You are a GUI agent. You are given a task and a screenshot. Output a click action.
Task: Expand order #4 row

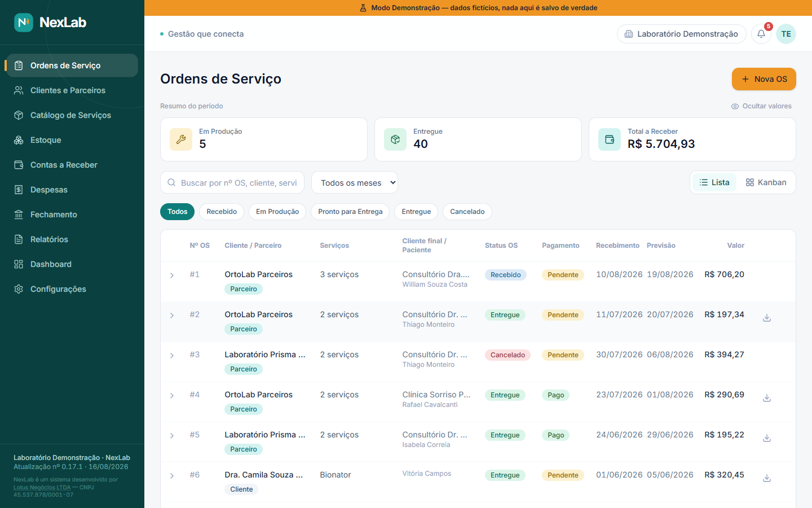click(x=172, y=396)
